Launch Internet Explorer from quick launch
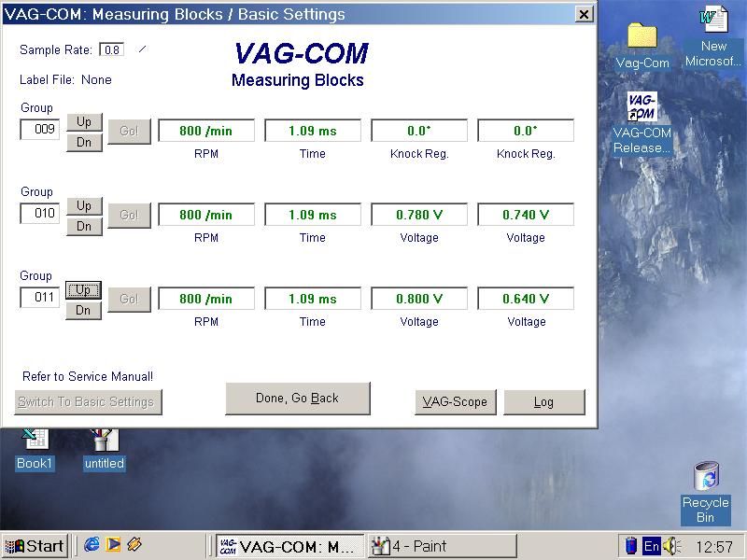 tap(92, 544)
